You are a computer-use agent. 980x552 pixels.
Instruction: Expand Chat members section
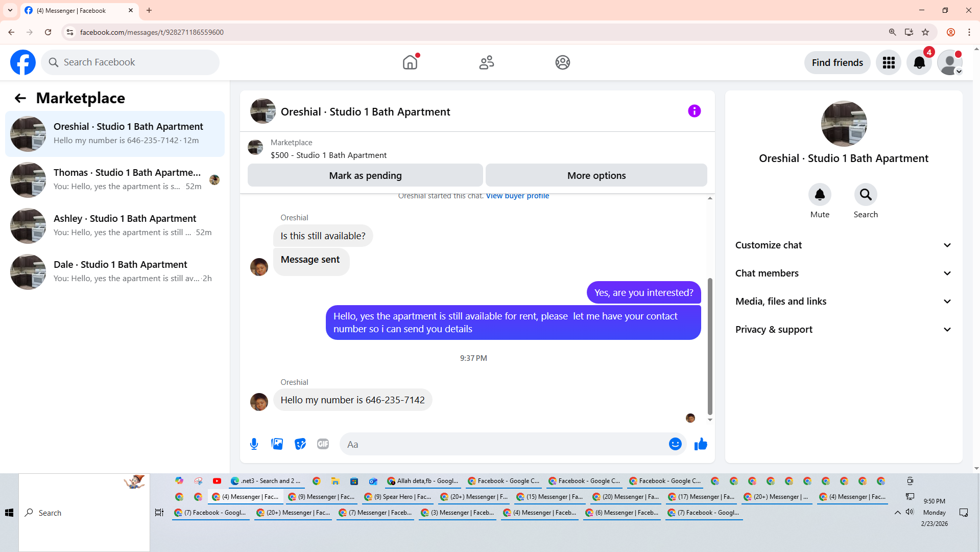point(844,273)
